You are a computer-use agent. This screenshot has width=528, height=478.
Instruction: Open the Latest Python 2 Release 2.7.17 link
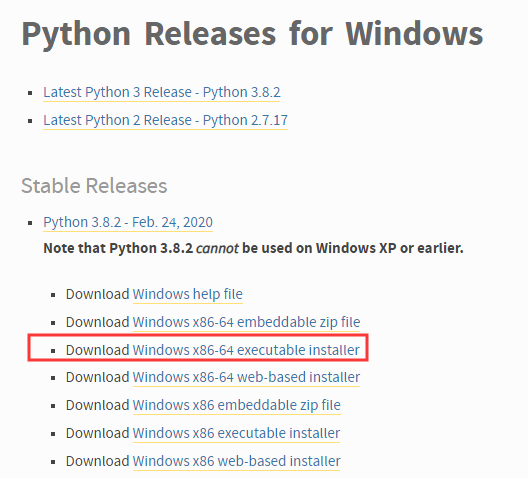(x=165, y=121)
